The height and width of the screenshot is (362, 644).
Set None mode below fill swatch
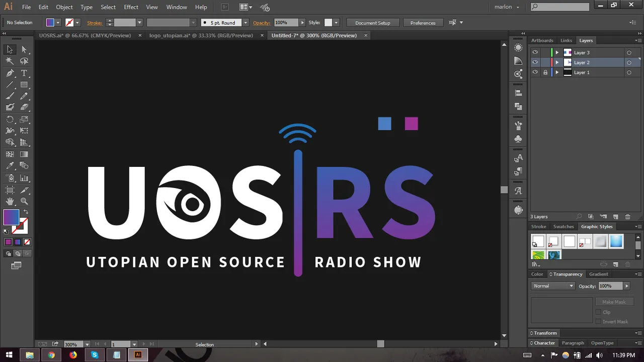[27, 242]
